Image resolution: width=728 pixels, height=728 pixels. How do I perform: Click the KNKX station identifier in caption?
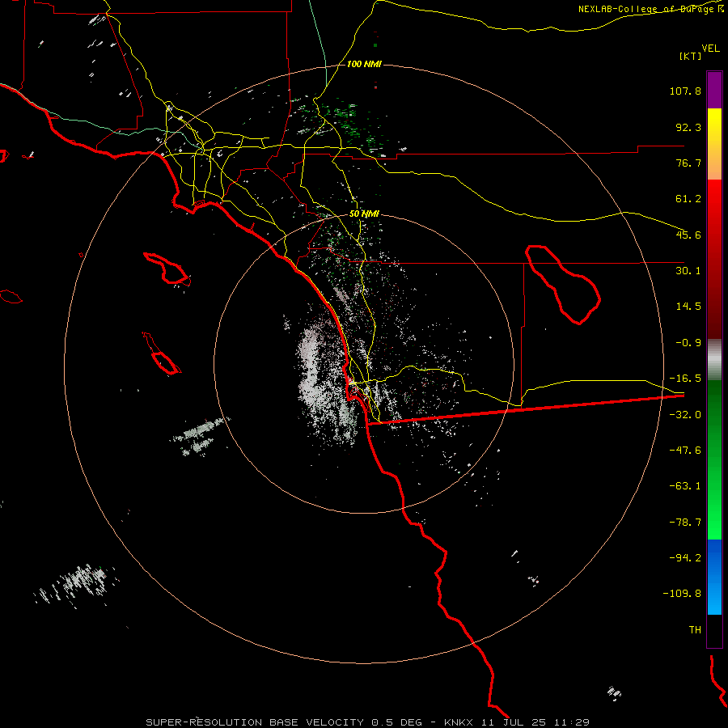(459, 722)
